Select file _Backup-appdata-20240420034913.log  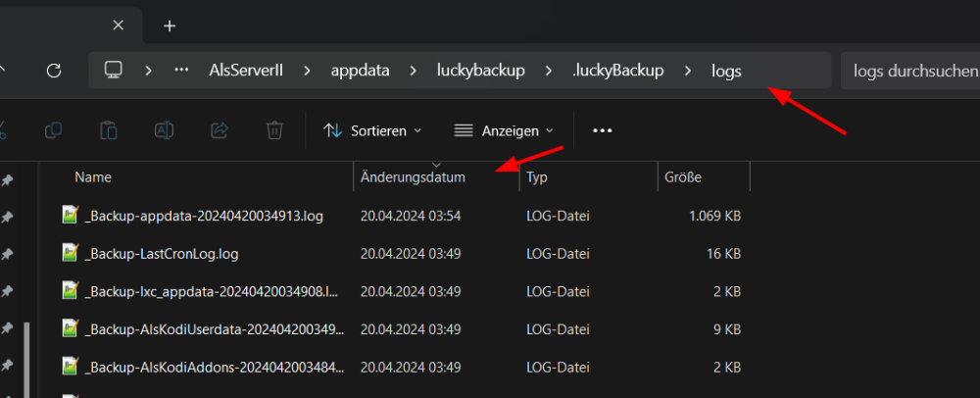(204, 217)
